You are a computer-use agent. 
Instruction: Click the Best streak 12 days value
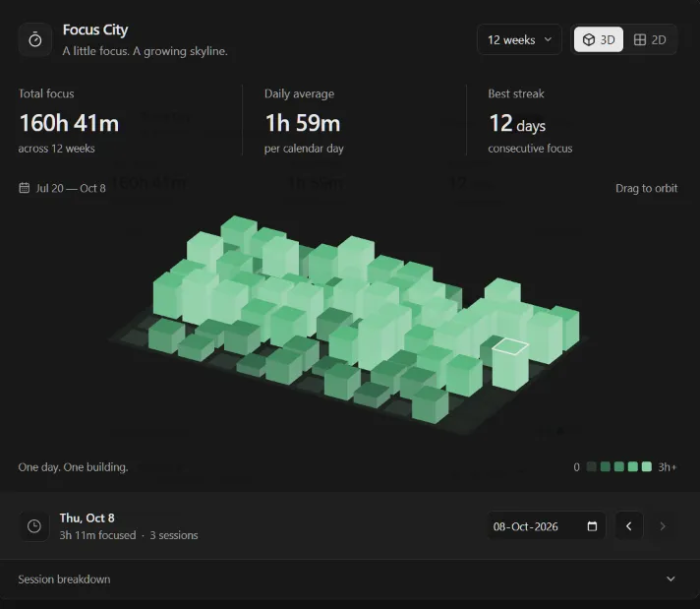[x=517, y=123]
